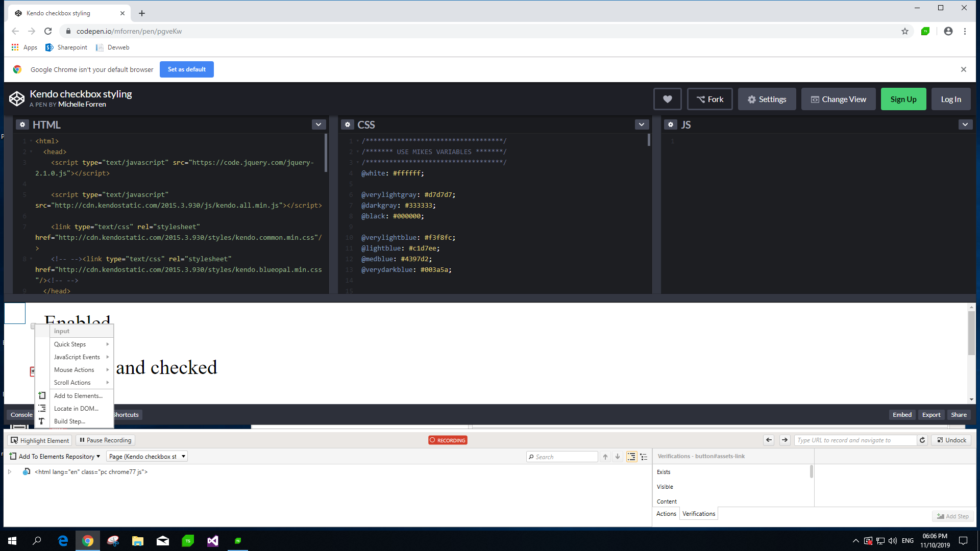Bookmark this page with the star icon
This screenshot has height=551, width=980.
pyautogui.click(x=905, y=31)
